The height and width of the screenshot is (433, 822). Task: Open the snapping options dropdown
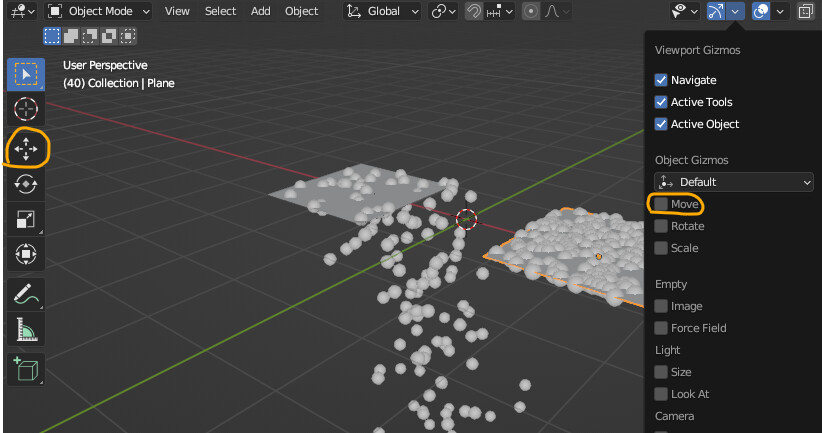point(499,11)
